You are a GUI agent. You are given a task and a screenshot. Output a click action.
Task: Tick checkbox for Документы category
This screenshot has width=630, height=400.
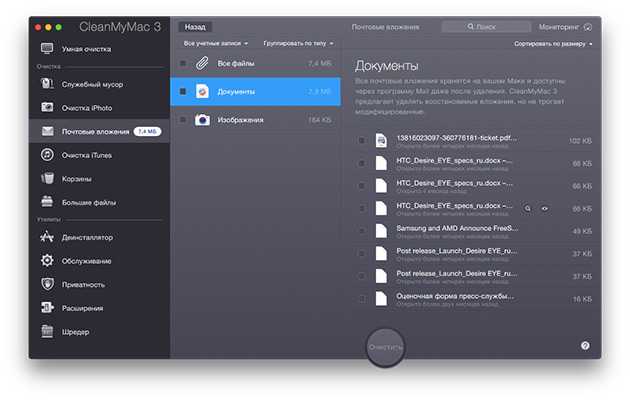(183, 92)
